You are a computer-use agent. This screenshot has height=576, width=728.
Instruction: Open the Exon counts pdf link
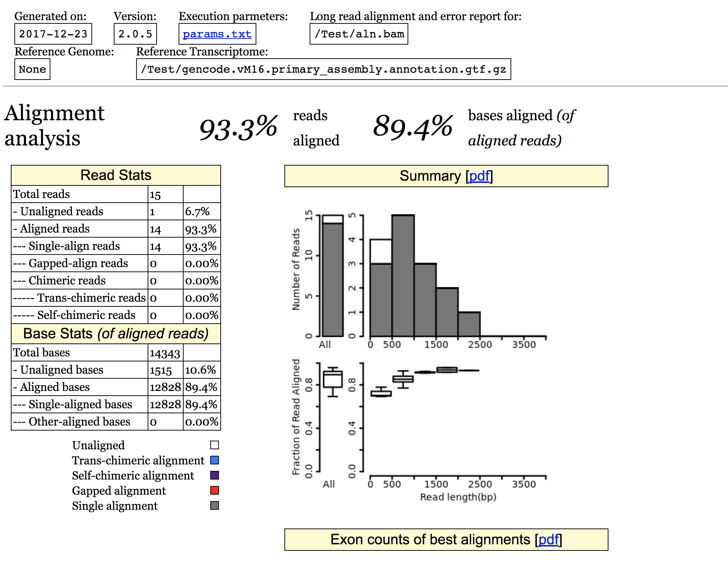548,540
